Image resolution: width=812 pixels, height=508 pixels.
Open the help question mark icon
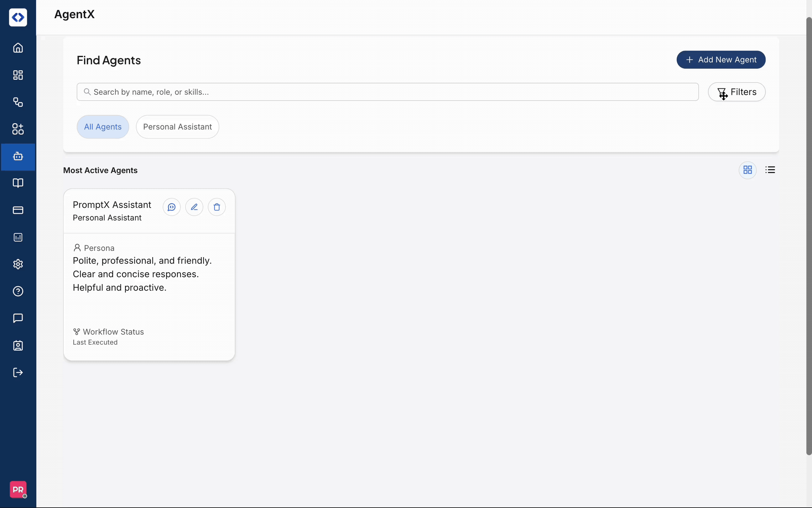[x=18, y=291]
